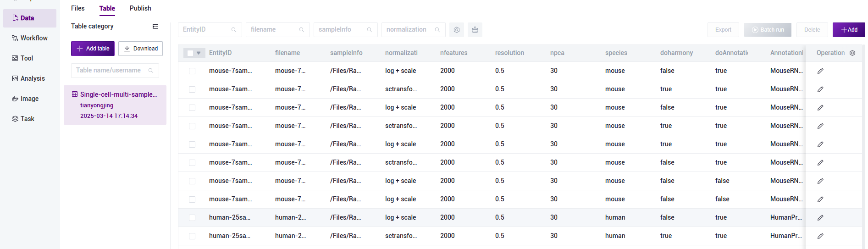Click the Download button

coord(140,49)
